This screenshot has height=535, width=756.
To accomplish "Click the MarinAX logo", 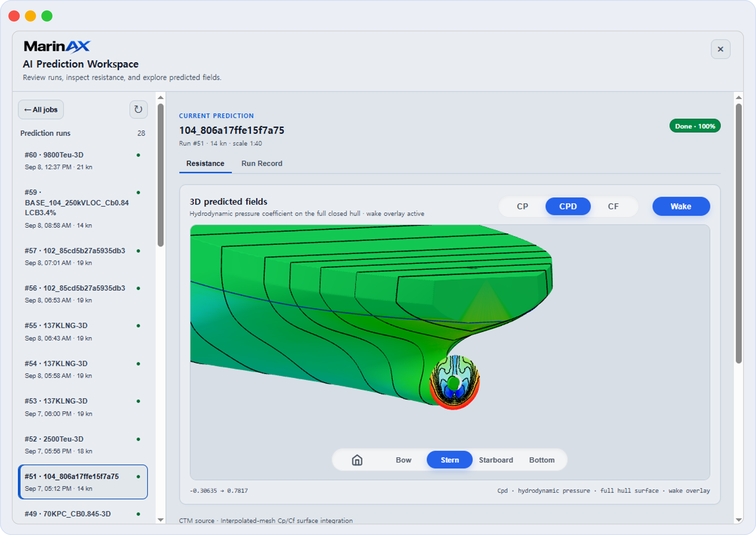I will pyautogui.click(x=57, y=46).
